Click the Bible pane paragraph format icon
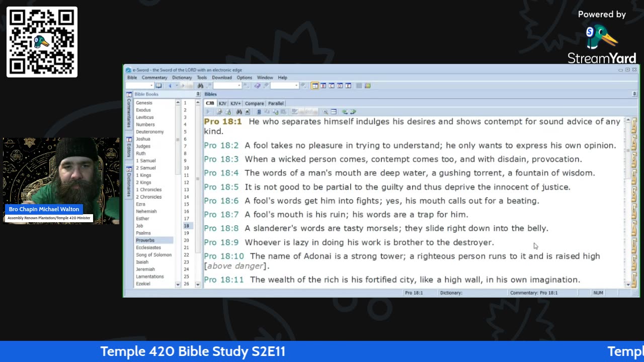The height and width of the screenshot is (362, 644). pyautogui.click(x=259, y=112)
